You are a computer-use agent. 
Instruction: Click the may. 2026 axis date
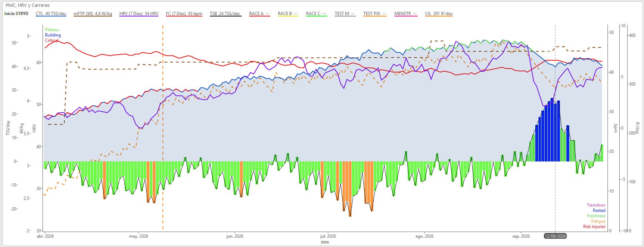pos(138,236)
